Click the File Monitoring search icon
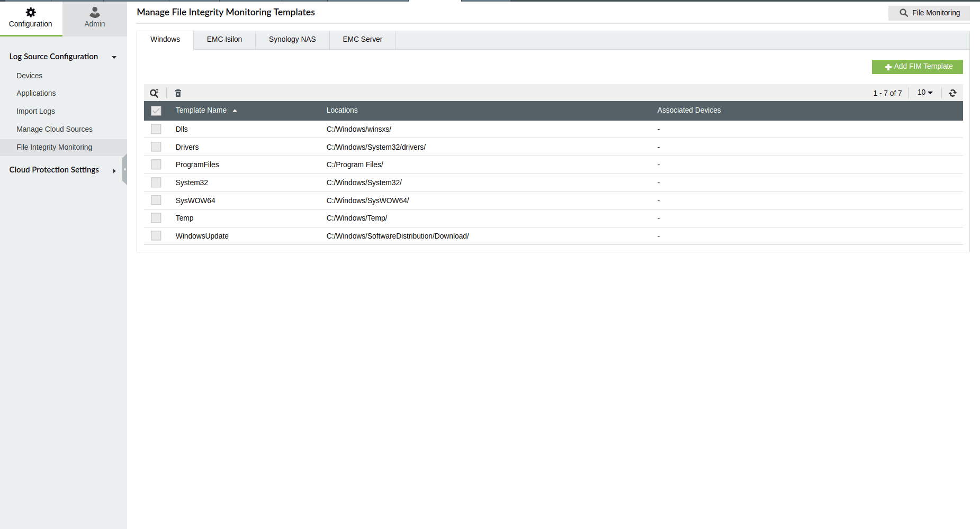Viewport: 980px width, 529px height. pos(903,13)
